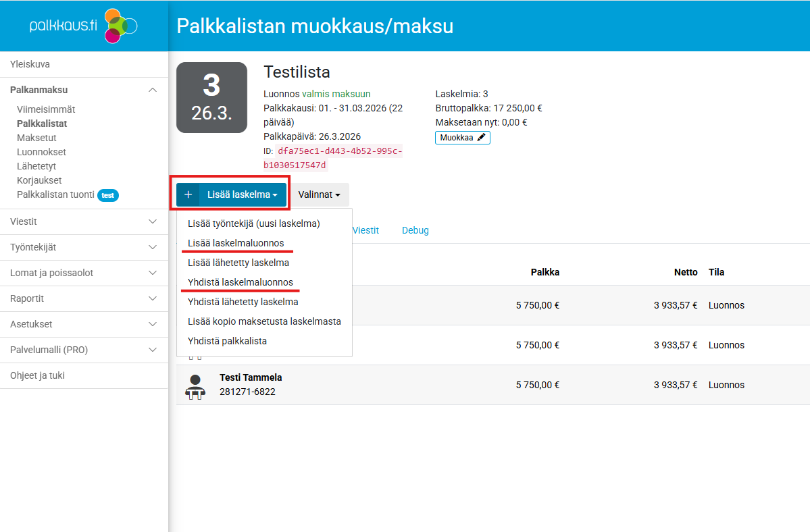Select Lisää työntekijä (uusi laskelma)
The height and width of the screenshot is (532, 810).
click(x=253, y=223)
